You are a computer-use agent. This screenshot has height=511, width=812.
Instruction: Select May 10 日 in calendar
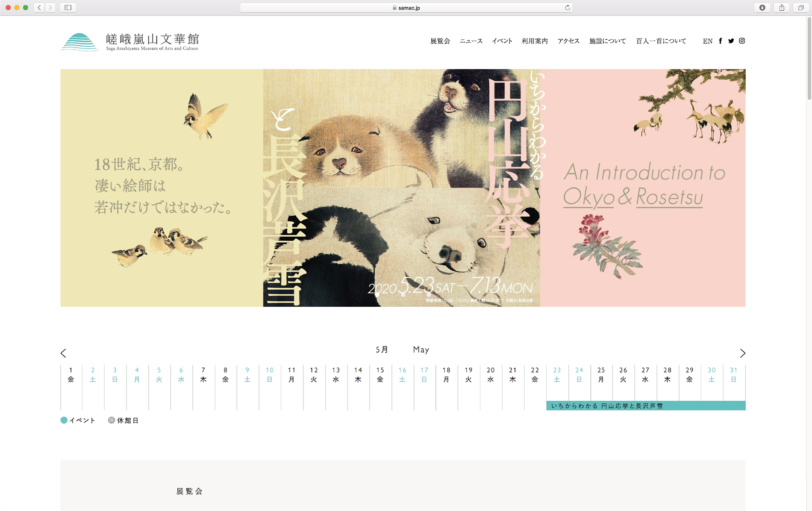270,375
